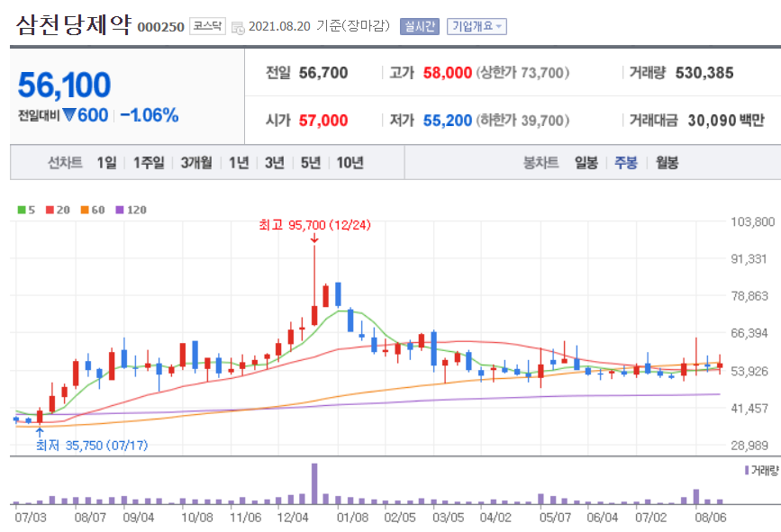Click the red 20 moving-average legend swatch
Image resolution: width=781 pixels, height=532 pixels.
coord(50,210)
